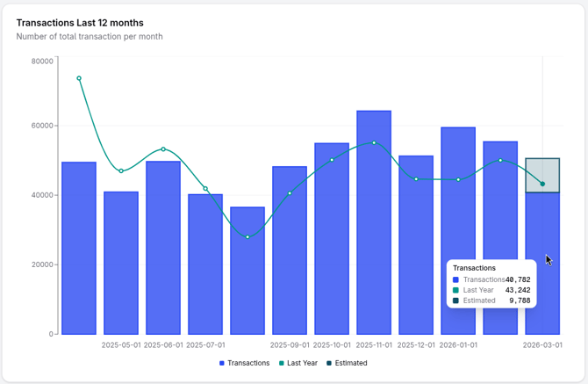
Task: Toggle the Transactions series in the legend
Action: [247, 363]
